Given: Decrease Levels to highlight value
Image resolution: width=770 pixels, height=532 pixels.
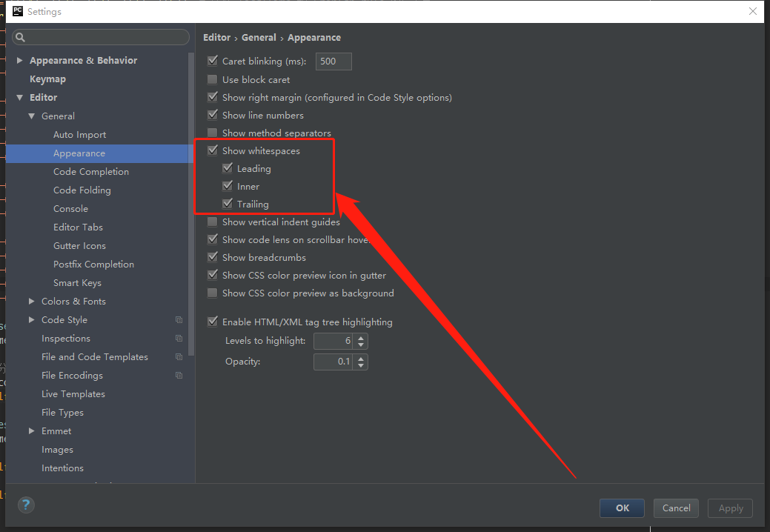Looking at the screenshot, I should 361,345.
